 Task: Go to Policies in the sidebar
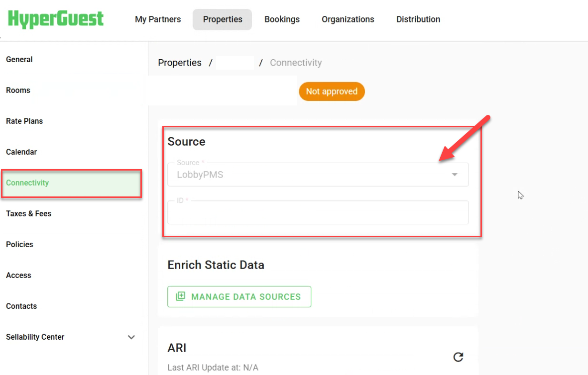tap(19, 245)
